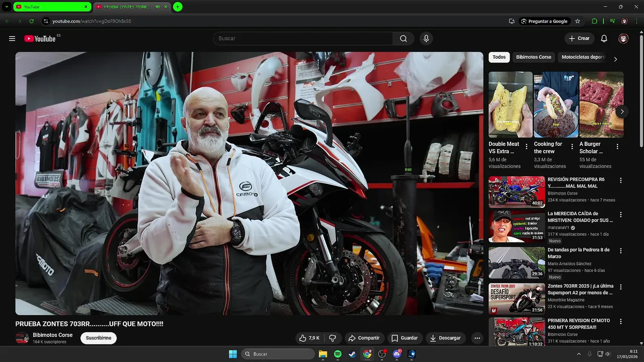
Task: Like the video with 7,9 K
Action: coord(309,338)
